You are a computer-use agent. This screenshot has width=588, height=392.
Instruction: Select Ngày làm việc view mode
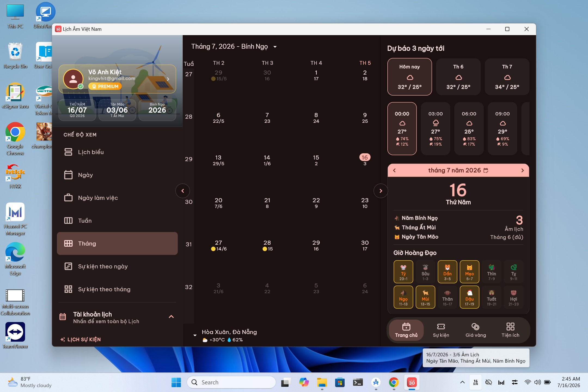coord(117,198)
